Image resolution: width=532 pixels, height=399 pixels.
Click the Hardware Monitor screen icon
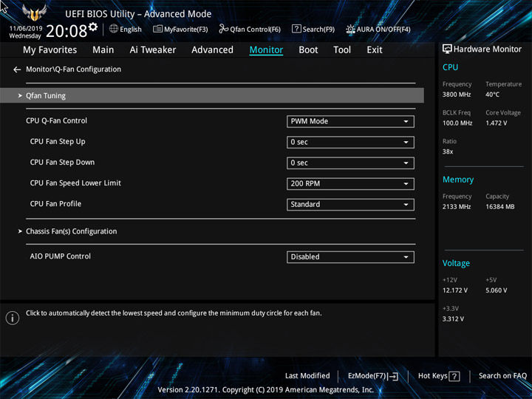click(447, 50)
